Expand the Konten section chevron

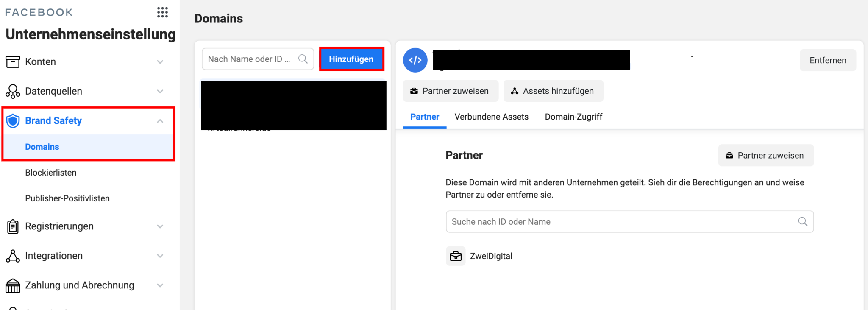[160, 62]
